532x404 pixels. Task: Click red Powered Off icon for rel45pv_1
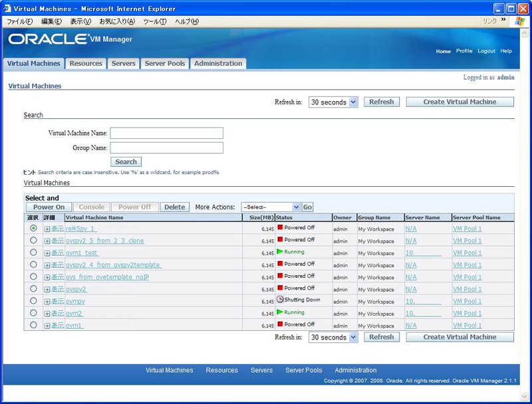[280, 227]
